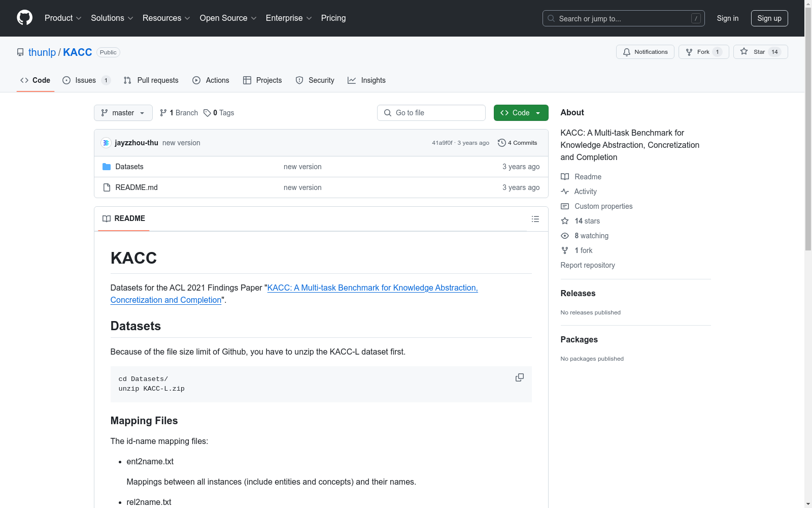Focus the Search or jump to field
812x508 pixels.
pos(624,18)
